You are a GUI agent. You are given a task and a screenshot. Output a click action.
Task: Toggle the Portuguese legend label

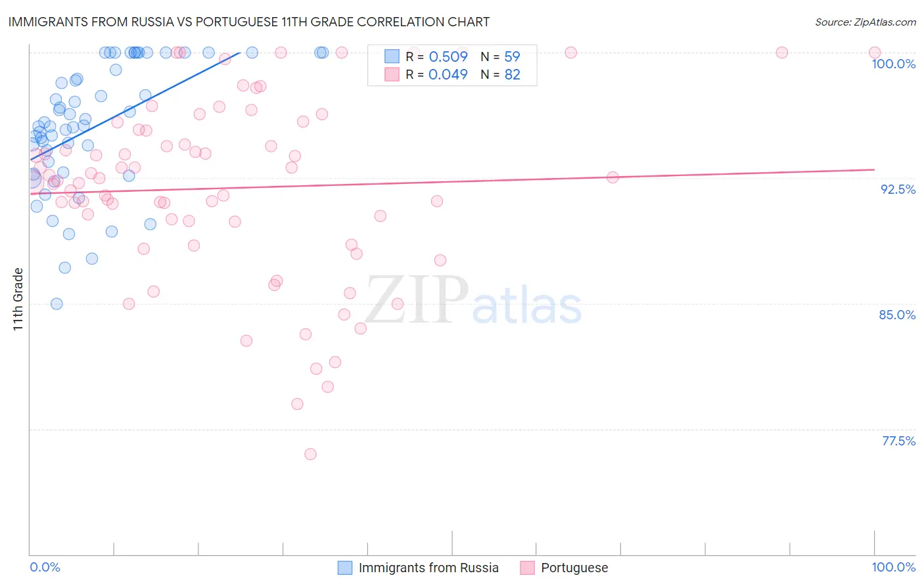[x=574, y=568]
